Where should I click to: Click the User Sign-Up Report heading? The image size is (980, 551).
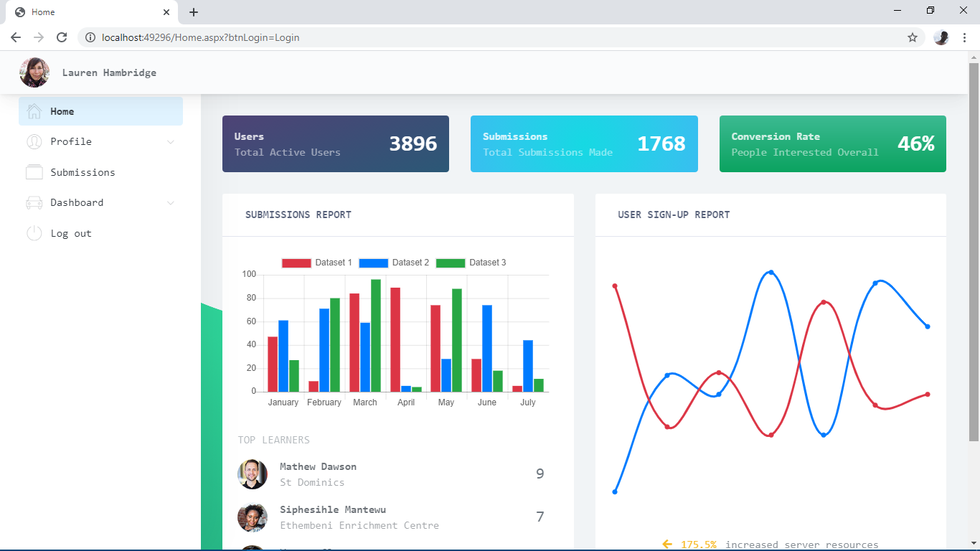click(674, 215)
